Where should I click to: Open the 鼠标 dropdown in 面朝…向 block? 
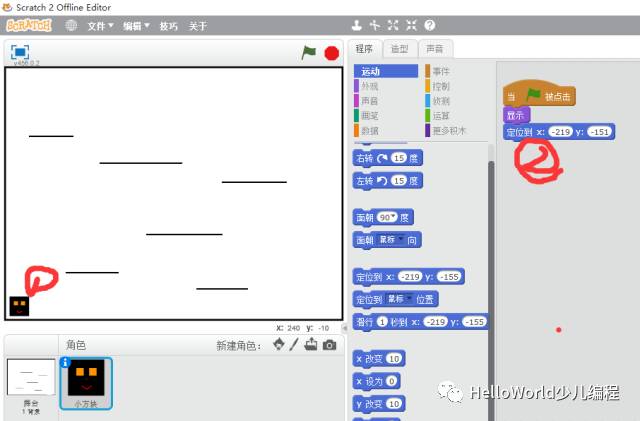(391, 240)
